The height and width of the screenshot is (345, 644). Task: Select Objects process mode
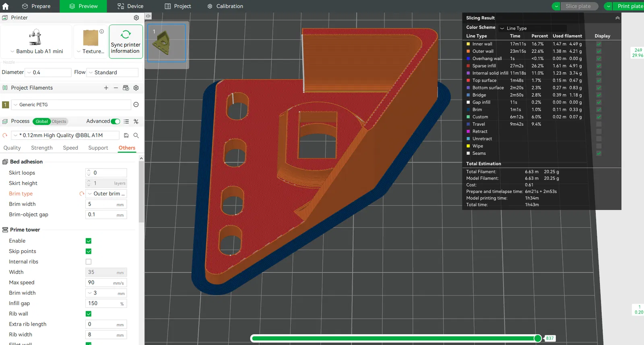point(59,121)
